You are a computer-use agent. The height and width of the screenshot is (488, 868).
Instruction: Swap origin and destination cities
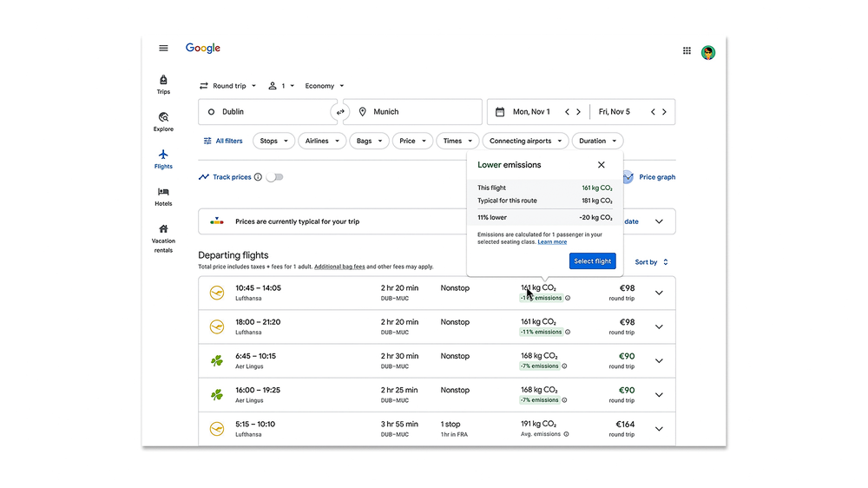340,112
